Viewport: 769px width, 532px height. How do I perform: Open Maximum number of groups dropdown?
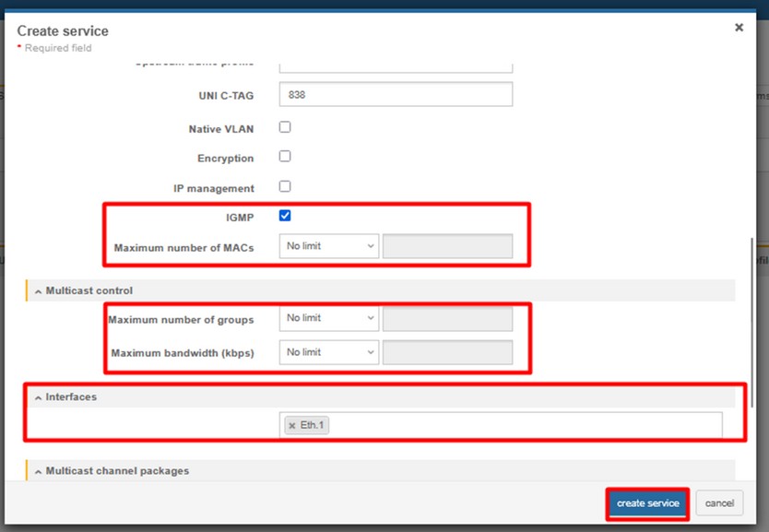click(329, 318)
